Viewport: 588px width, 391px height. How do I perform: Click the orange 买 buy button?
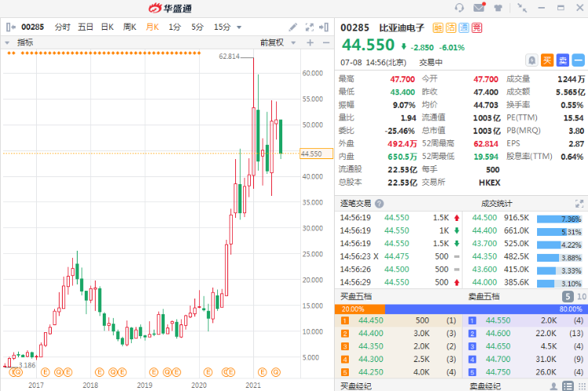[x=547, y=60]
